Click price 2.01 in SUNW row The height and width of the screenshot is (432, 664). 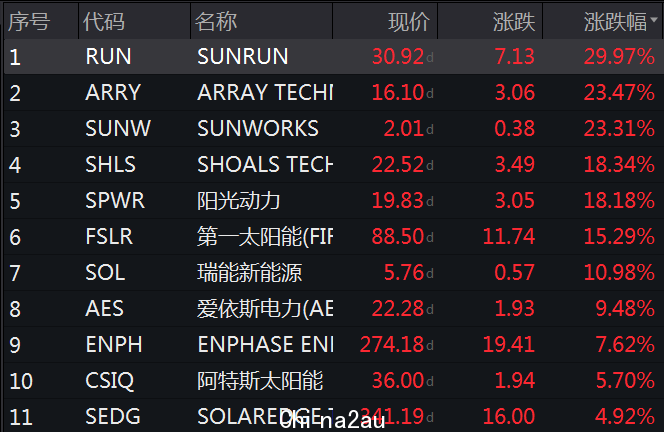(404, 128)
